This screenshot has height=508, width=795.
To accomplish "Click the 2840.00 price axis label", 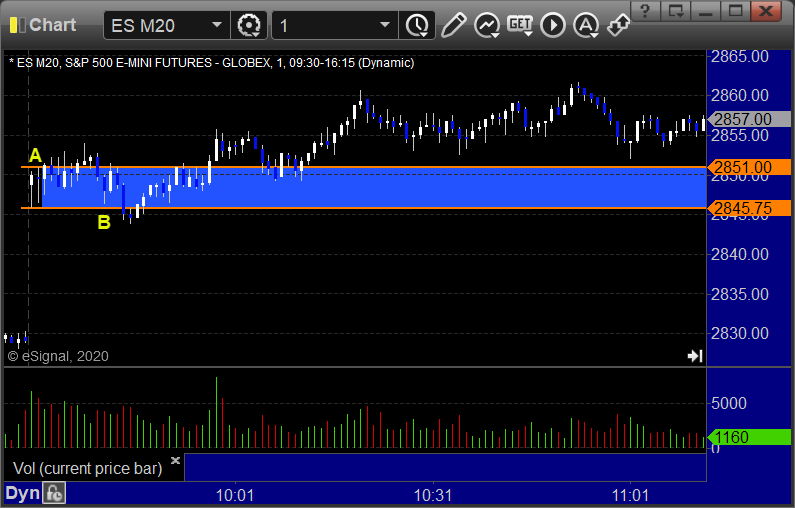I will [x=740, y=254].
